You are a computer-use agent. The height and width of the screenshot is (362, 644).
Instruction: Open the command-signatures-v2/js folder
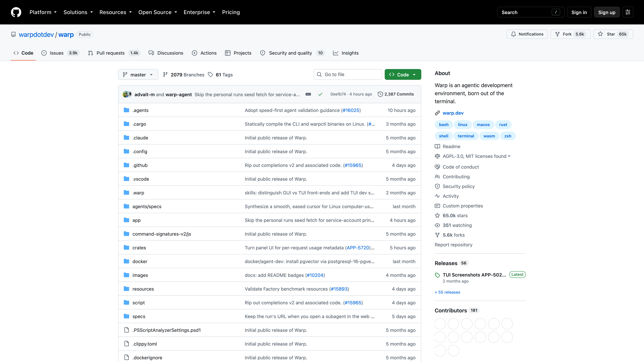click(x=162, y=234)
